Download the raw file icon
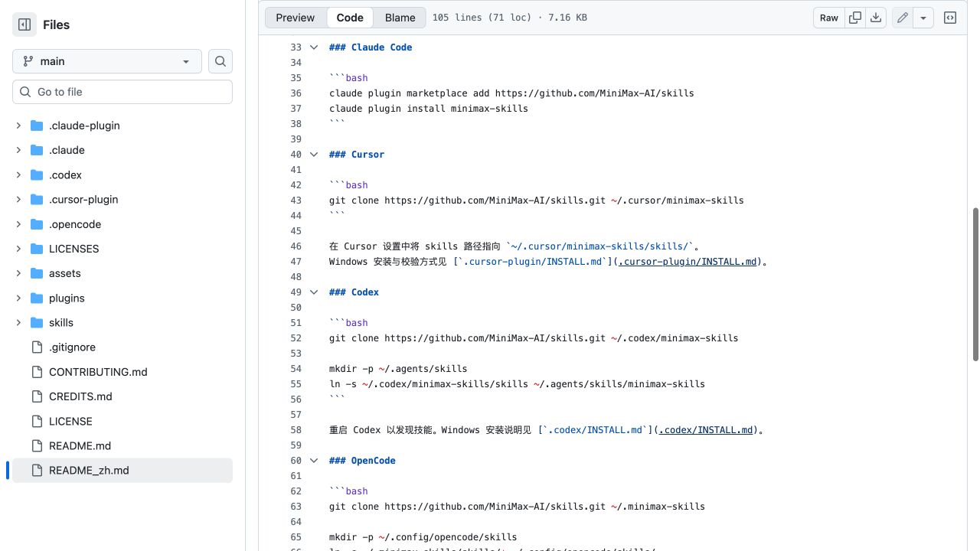The height and width of the screenshot is (551, 980). tap(876, 18)
